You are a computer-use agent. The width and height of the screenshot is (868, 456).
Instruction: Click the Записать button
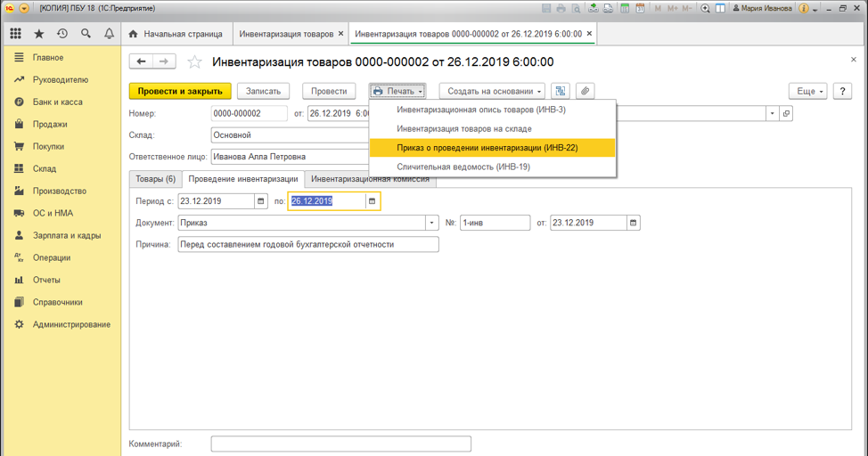[263, 91]
